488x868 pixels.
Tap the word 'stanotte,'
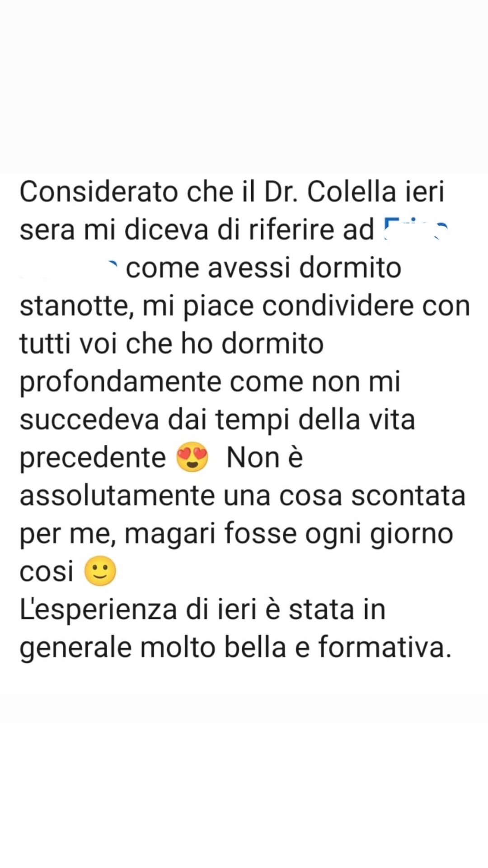tap(77, 306)
